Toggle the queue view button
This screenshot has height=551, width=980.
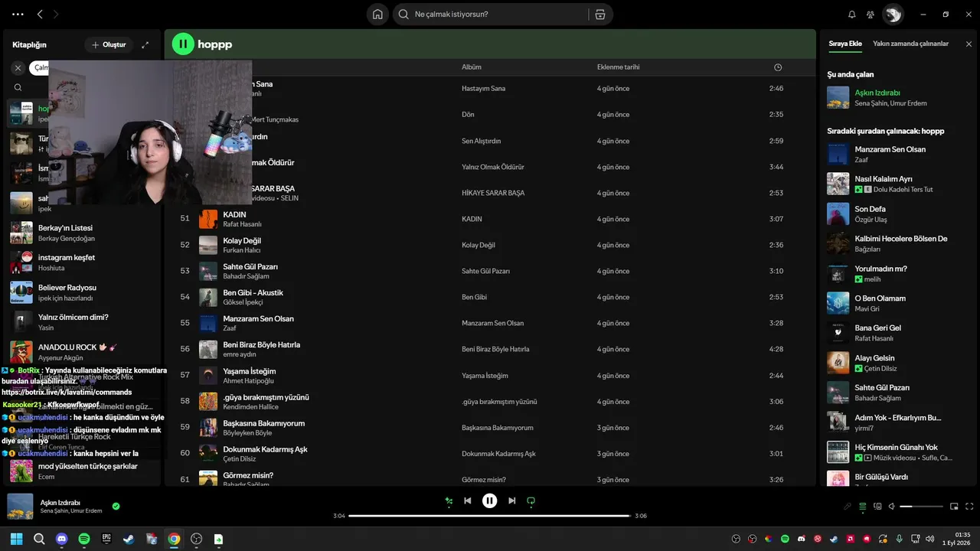(x=863, y=506)
